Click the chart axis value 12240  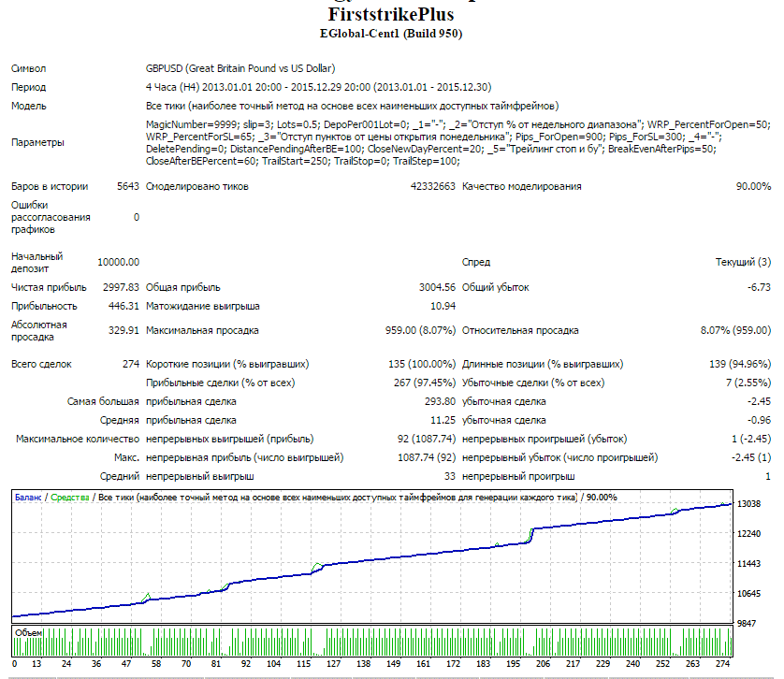(748, 533)
